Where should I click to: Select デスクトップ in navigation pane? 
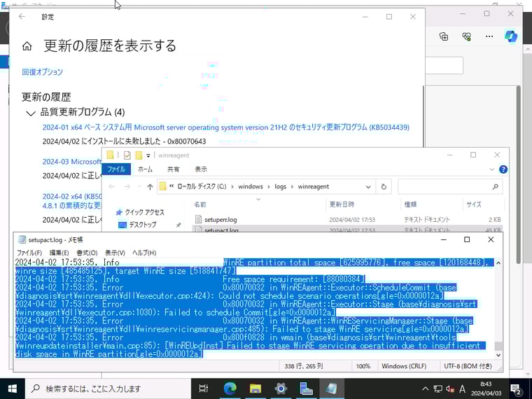click(x=139, y=225)
